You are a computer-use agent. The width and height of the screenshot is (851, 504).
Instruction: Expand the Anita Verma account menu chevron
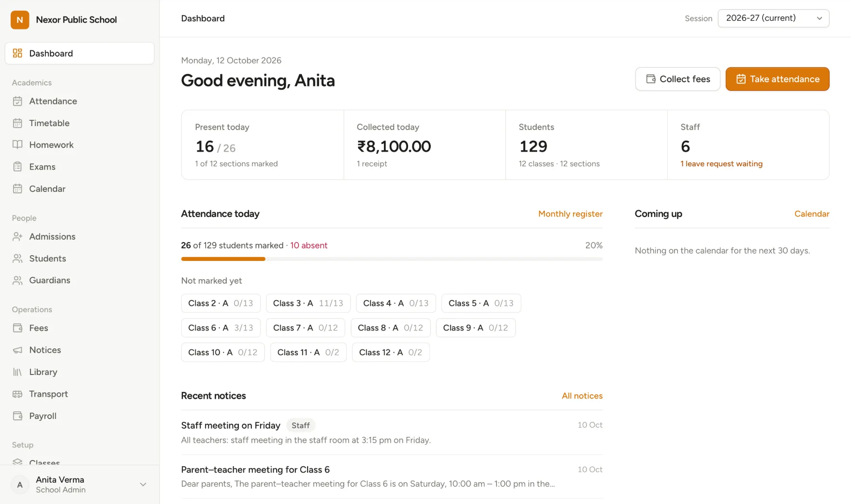[x=143, y=485]
